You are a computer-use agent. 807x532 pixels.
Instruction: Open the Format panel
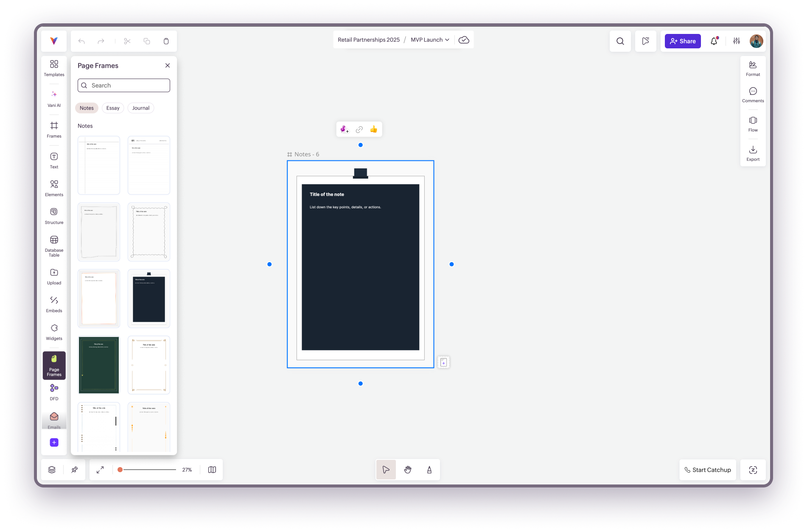coord(753,69)
